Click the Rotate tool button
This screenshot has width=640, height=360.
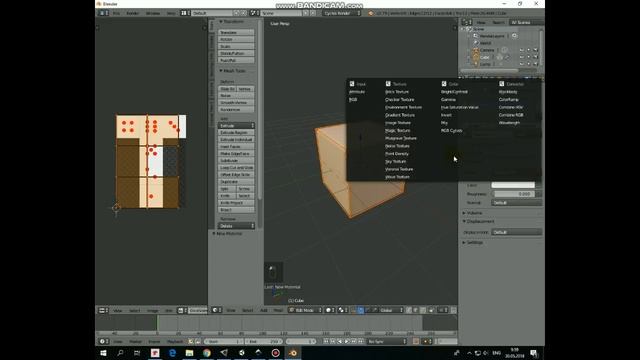[236, 39]
